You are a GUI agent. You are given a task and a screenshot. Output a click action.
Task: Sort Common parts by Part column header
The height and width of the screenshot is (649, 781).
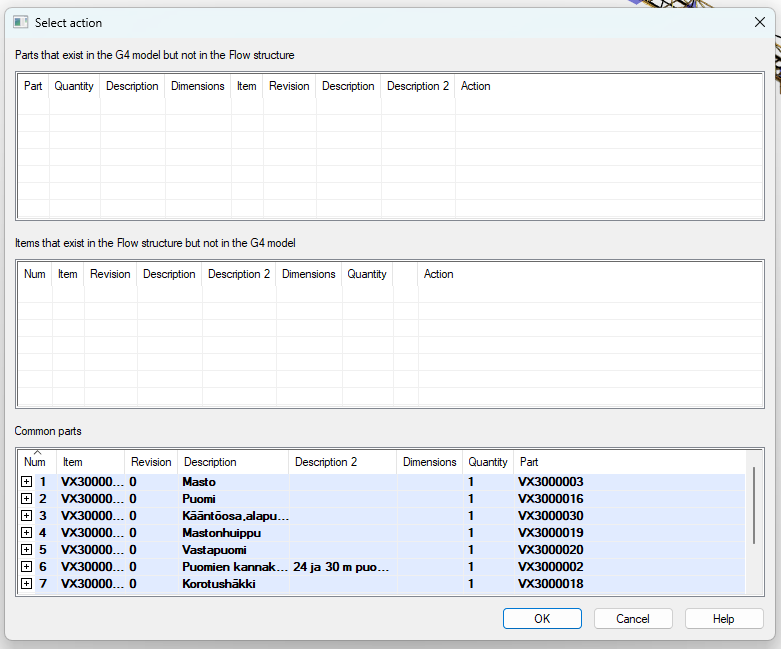point(529,462)
